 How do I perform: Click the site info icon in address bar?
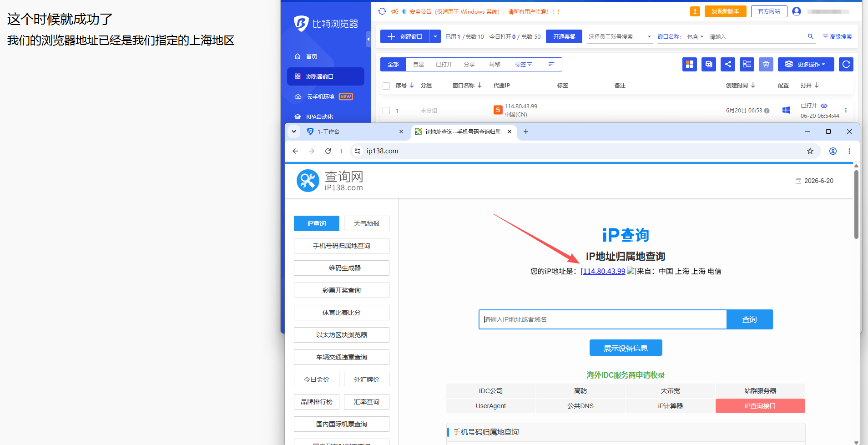(358, 151)
